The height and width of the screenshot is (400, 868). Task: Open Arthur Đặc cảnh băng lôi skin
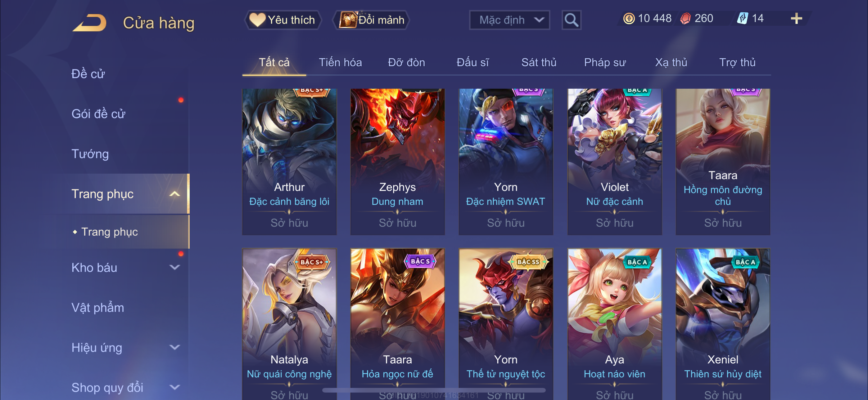point(289,162)
